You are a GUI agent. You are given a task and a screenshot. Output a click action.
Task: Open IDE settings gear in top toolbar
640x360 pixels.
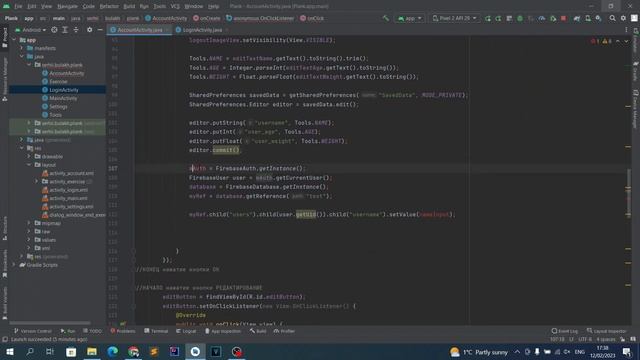tap(623, 18)
